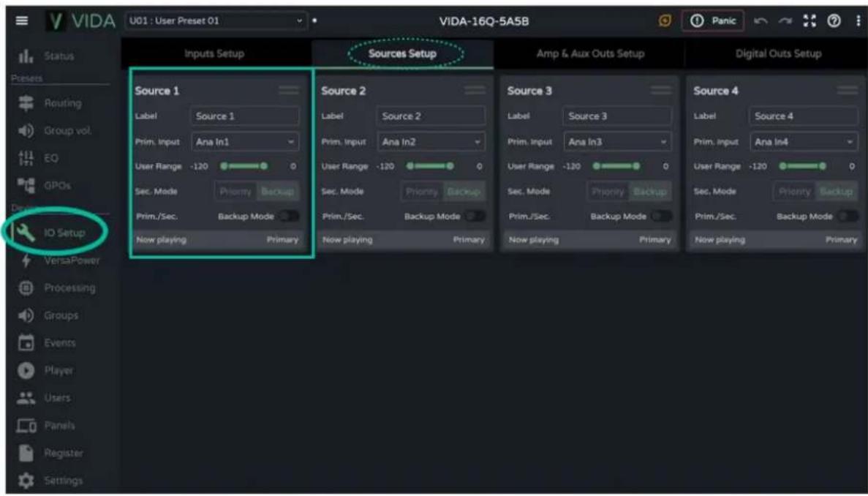Click Source 1 card drag handle
Screen dimensions: 868x496
[289, 90]
